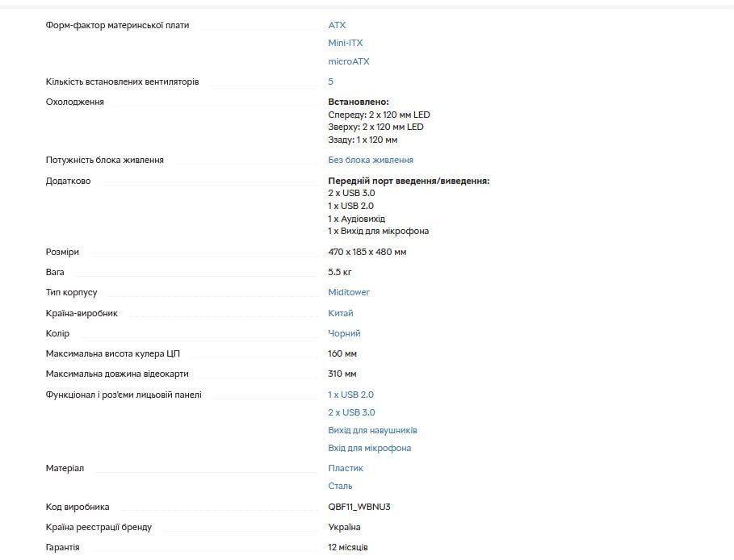Open the ATX form-factor link
Image resolution: width=734 pixels, height=560 pixels.
pos(337,25)
